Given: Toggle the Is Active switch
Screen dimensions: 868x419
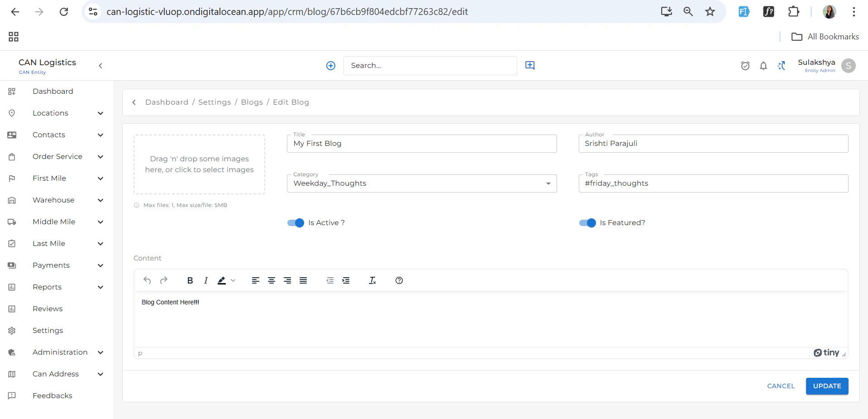Looking at the screenshot, I should [x=296, y=223].
